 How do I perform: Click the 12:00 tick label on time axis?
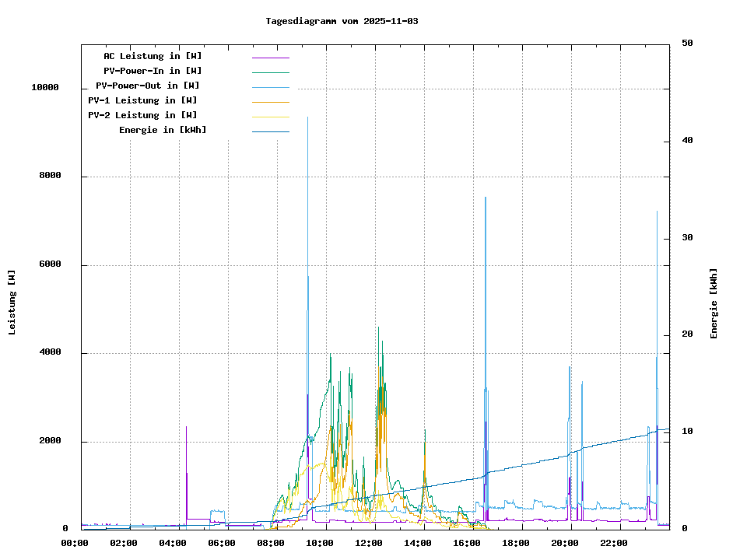point(370,543)
